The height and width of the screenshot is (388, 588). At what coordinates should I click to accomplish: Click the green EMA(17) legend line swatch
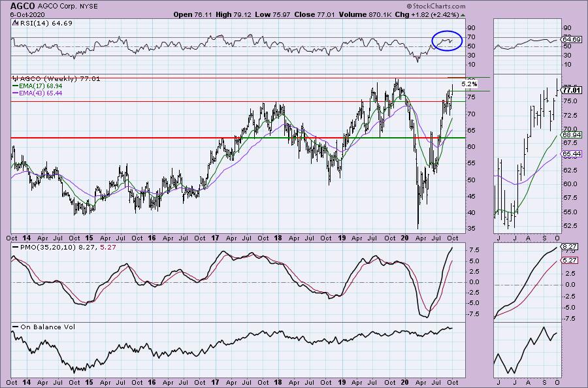tap(16, 86)
